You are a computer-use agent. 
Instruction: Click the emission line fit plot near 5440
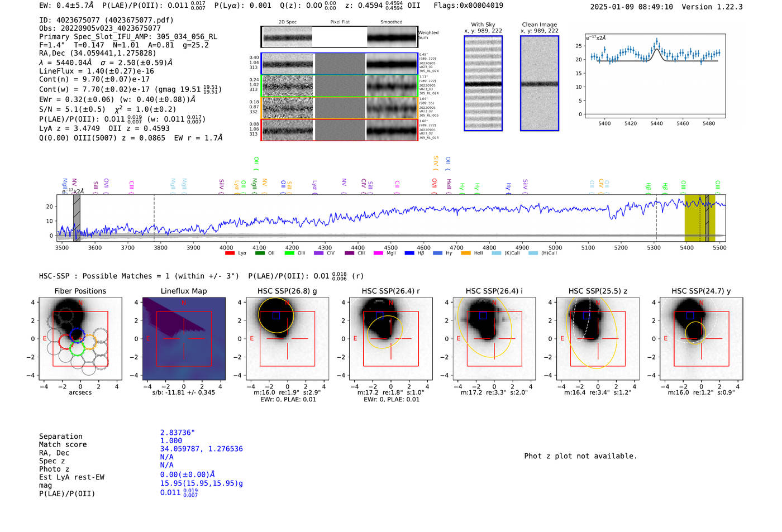pos(655,76)
